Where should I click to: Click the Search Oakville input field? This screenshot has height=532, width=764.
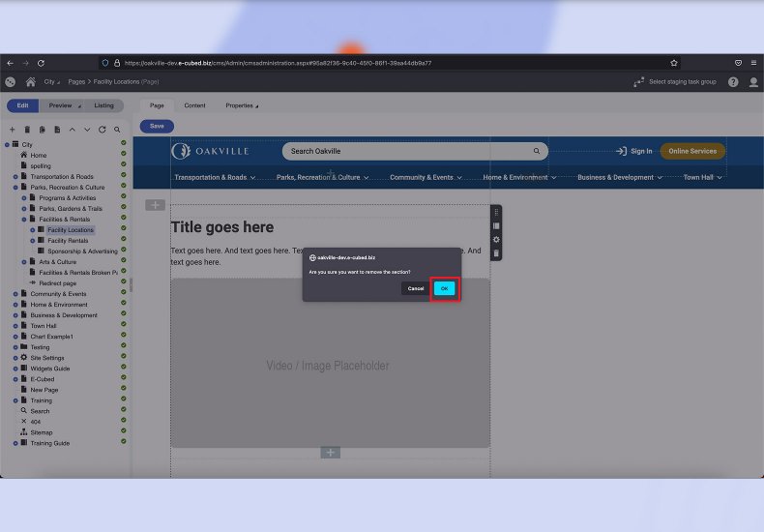tap(406, 151)
